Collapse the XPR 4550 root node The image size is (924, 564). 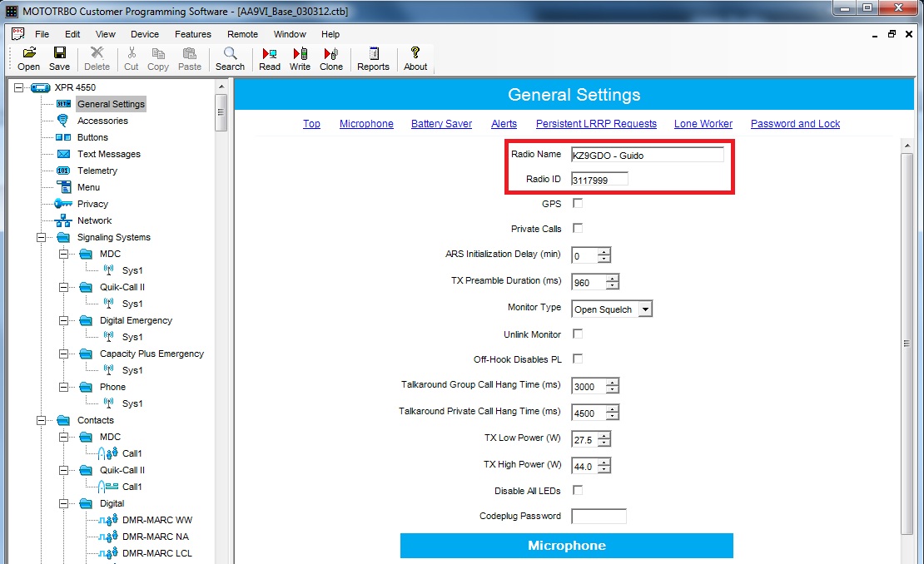point(19,87)
